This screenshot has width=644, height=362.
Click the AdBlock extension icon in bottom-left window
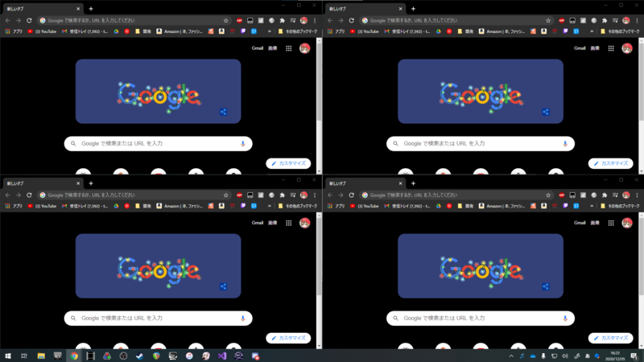[x=239, y=195]
